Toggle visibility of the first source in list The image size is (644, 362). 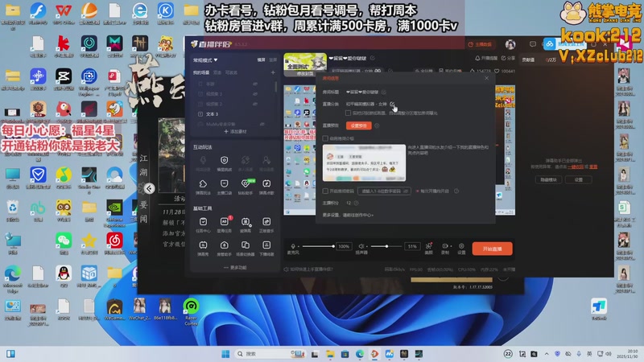[x=255, y=84]
